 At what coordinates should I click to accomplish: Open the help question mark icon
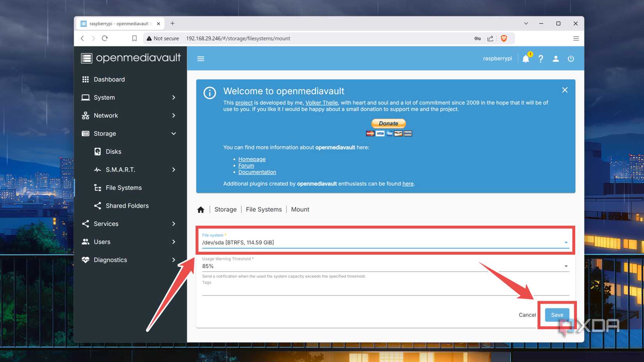[x=541, y=59]
